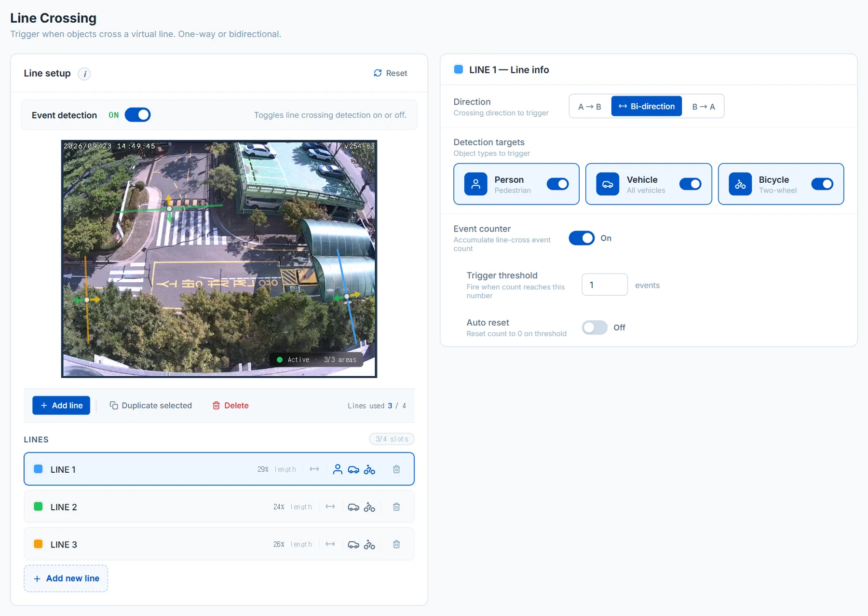Select A → B direction option
Viewport: 868px width, 616px height.
(x=590, y=106)
